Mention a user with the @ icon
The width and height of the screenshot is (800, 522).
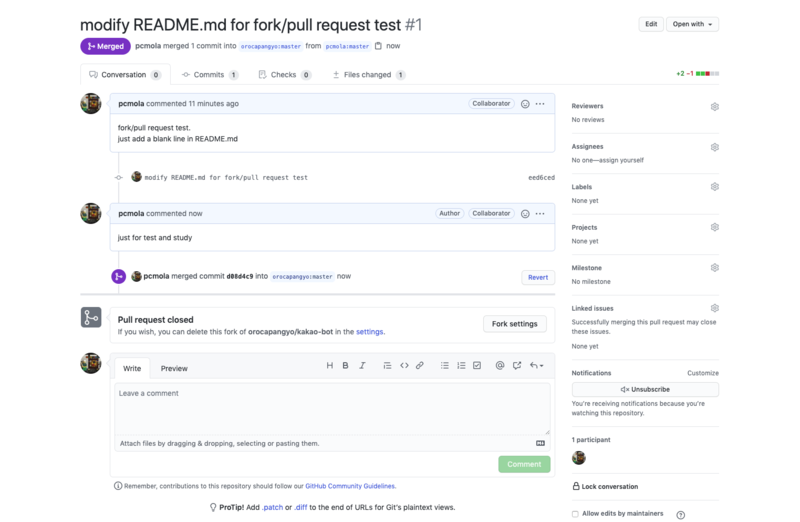(x=500, y=365)
